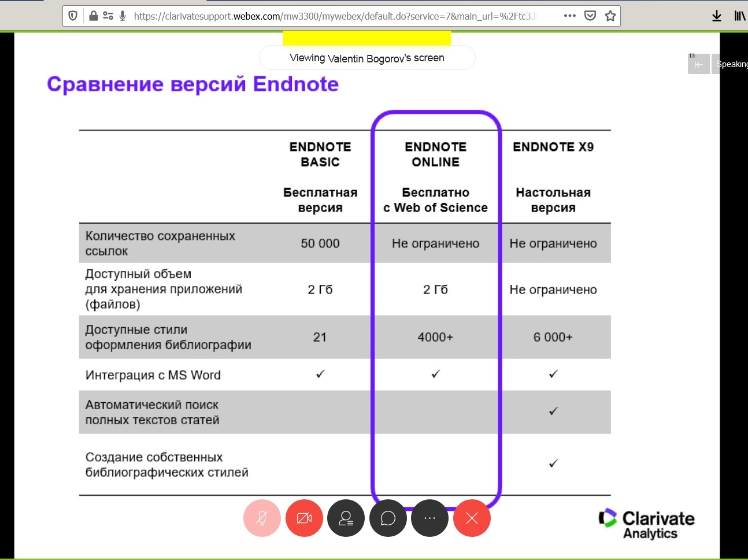Viewport: 748px width, 560px height.
Task: Open the participants list panel
Action: 346,518
